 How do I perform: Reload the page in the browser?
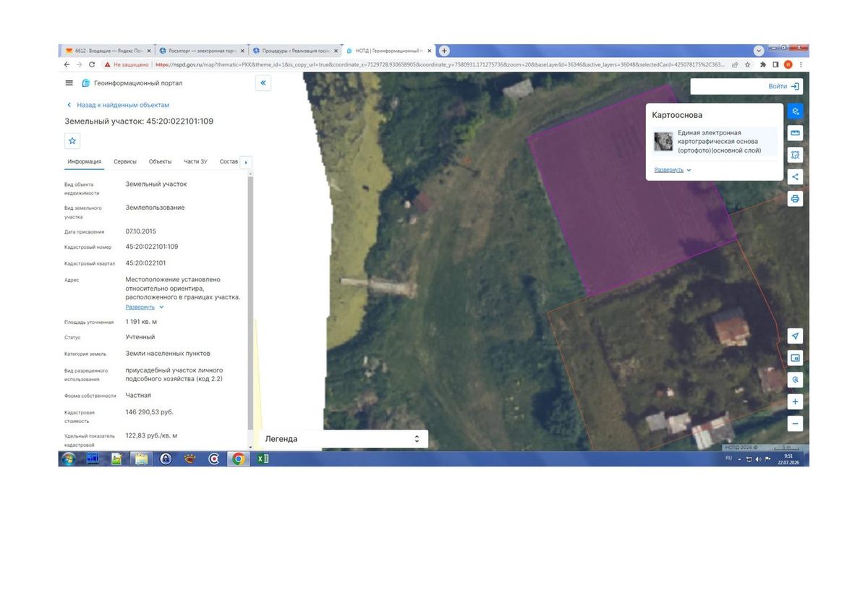(x=92, y=64)
